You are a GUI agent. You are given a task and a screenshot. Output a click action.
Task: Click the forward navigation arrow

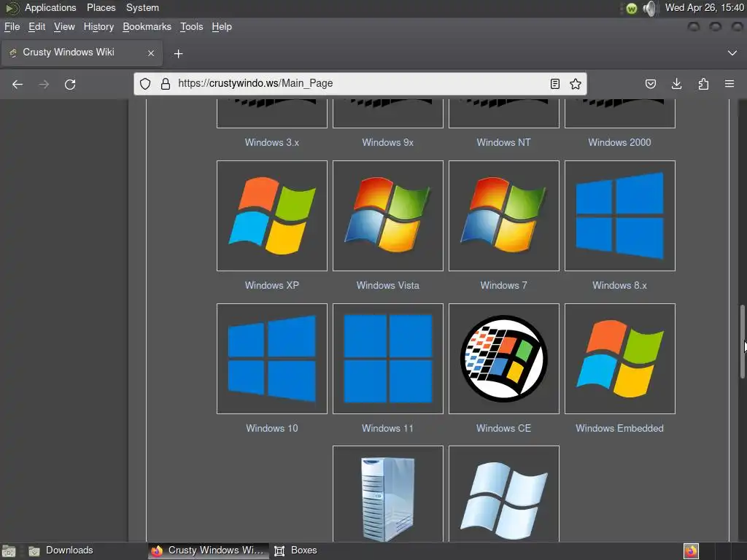pos(44,85)
